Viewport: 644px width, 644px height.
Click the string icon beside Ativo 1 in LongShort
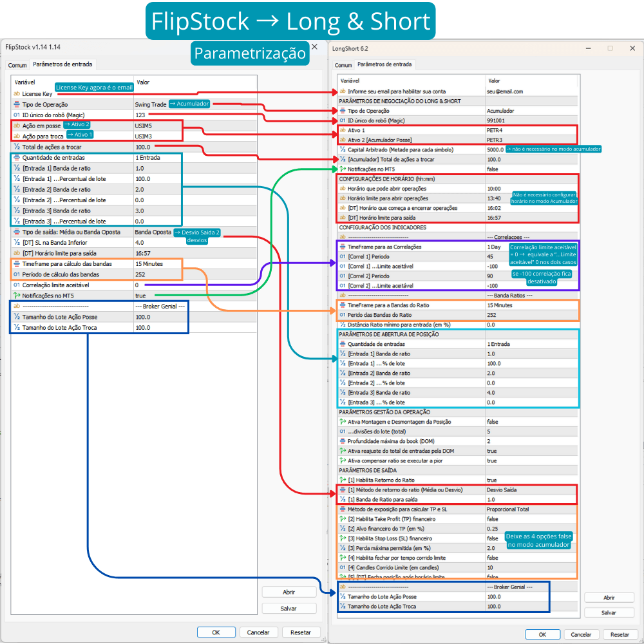pos(343,130)
